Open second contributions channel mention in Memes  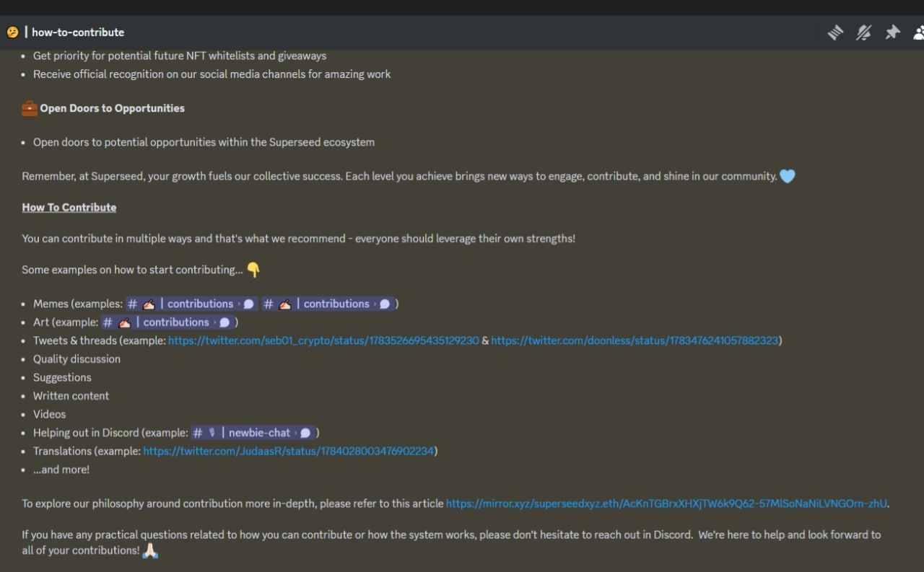pos(327,304)
